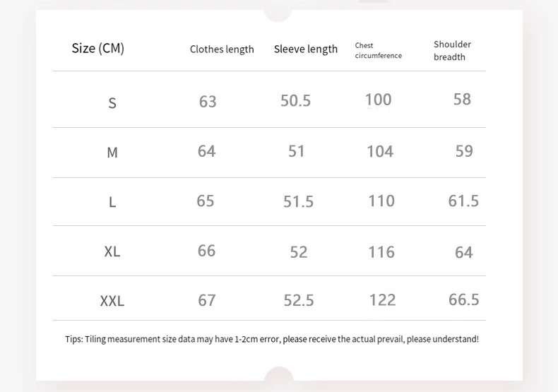Image resolution: width=558 pixels, height=392 pixels.
Task: Click the Size (CM) header
Action: tap(97, 49)
